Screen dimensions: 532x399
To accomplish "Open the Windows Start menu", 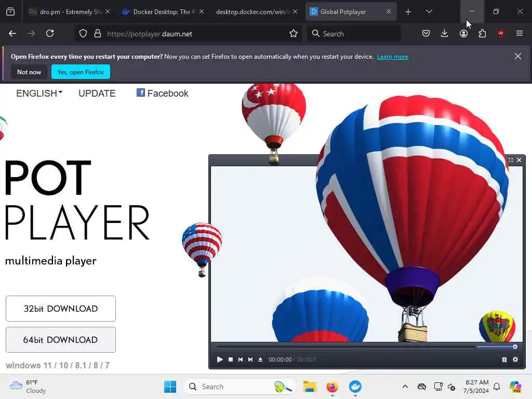I will click(170, 387).
